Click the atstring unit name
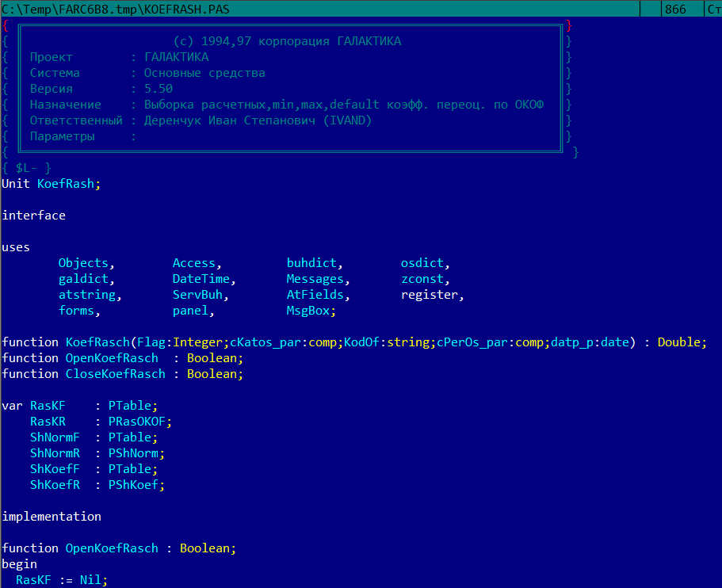This screenshot has height=588, width=722. (87, 295)
